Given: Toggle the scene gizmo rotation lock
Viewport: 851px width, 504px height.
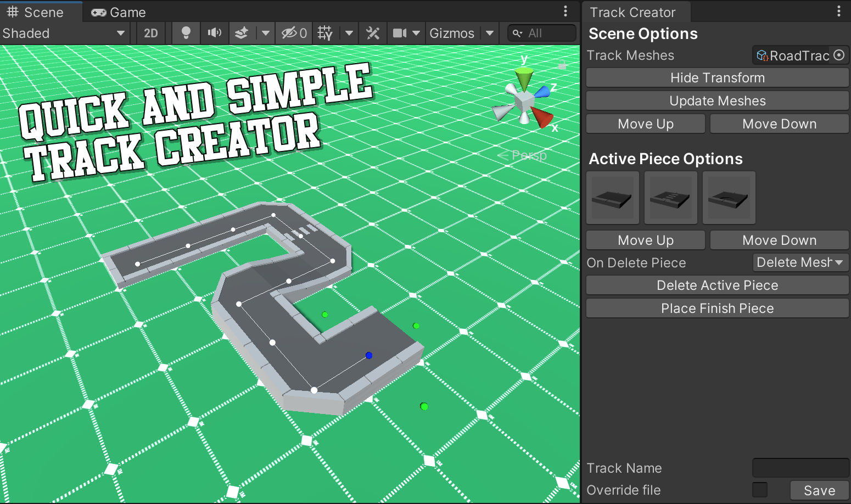Looking at the screenshot, I should coord(562,65).
